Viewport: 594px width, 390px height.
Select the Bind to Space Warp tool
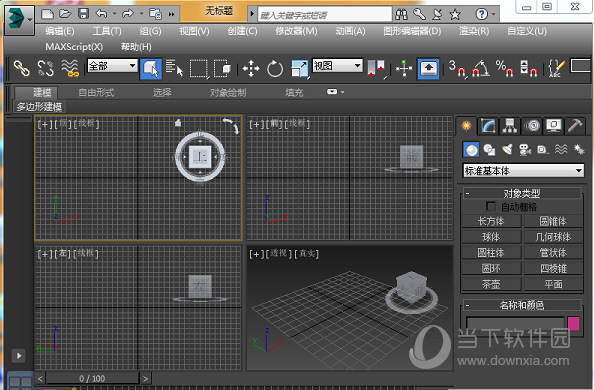click(x=70, y=69)
